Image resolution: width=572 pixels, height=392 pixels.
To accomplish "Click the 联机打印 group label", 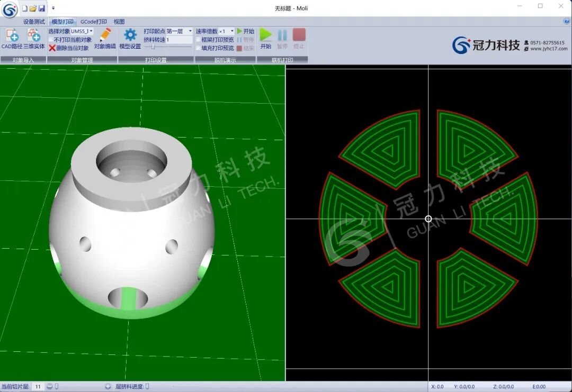I will [x=282, y=60].
